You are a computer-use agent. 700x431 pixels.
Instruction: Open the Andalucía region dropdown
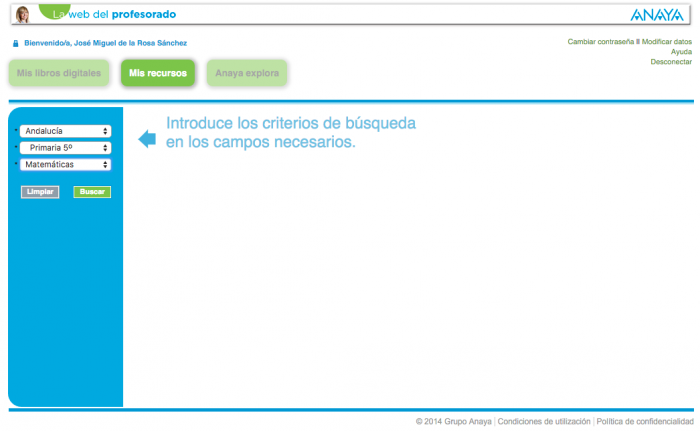(66, 131)
